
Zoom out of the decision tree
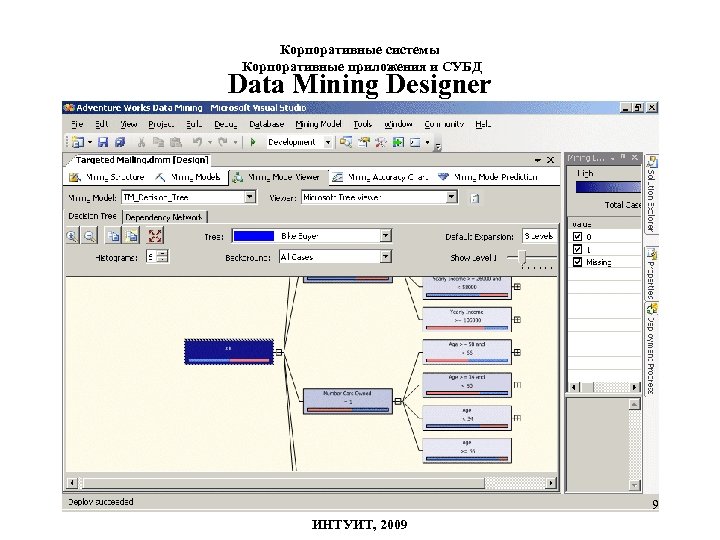point(90,236)
